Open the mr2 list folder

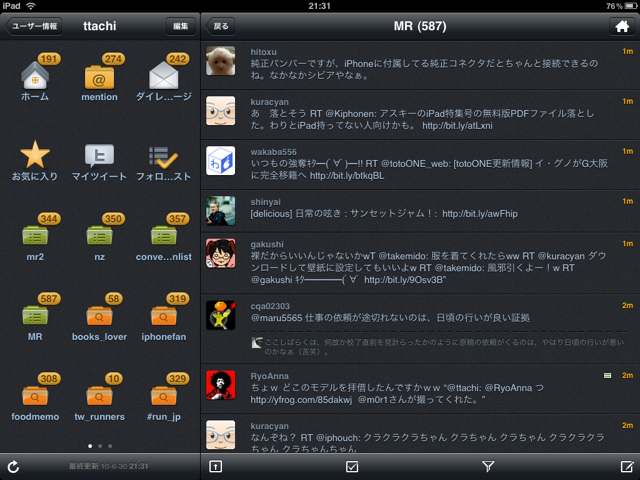click(35, 236)
